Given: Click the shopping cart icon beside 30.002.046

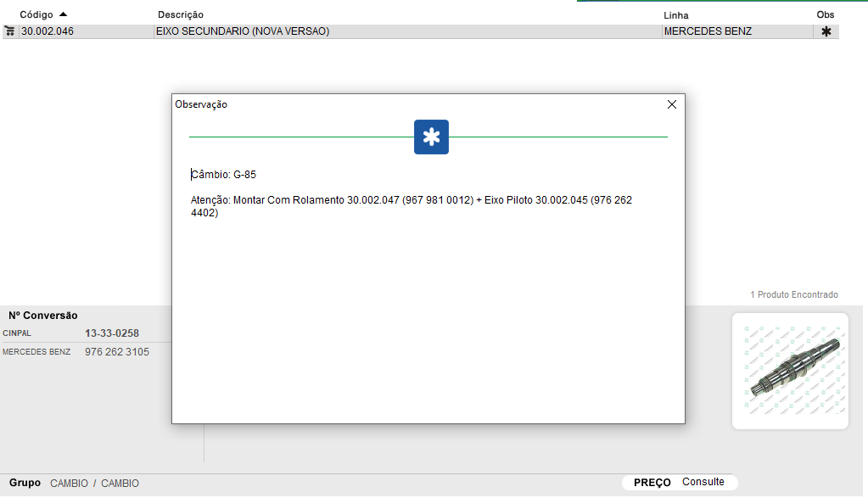Looking at the screenshot, I should coord(9,31).
